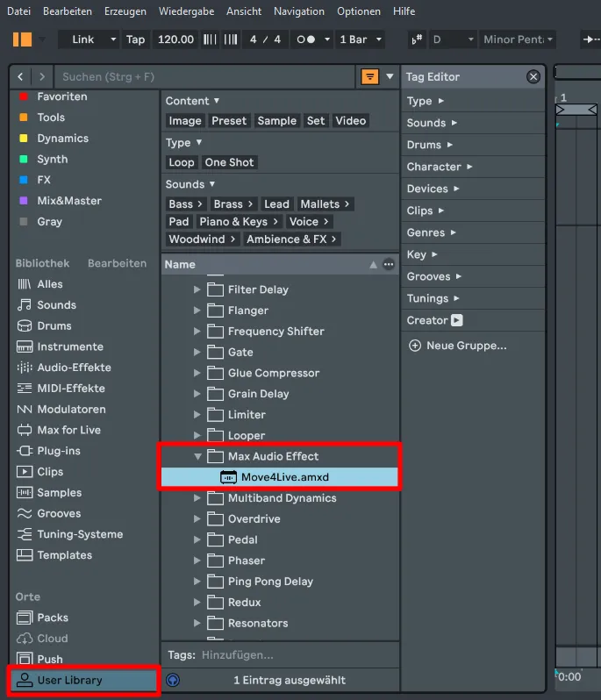The image size is (601, 700).
Task: Open the MIDI-Effekte category
Action: tap(71, 389)
